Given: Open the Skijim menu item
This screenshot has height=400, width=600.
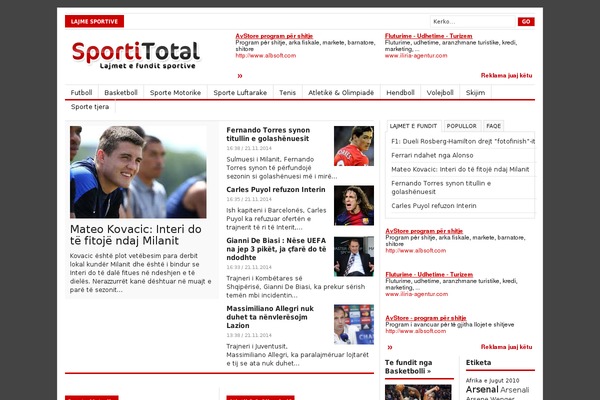Looking at the screenshot, I should [475, 93].
